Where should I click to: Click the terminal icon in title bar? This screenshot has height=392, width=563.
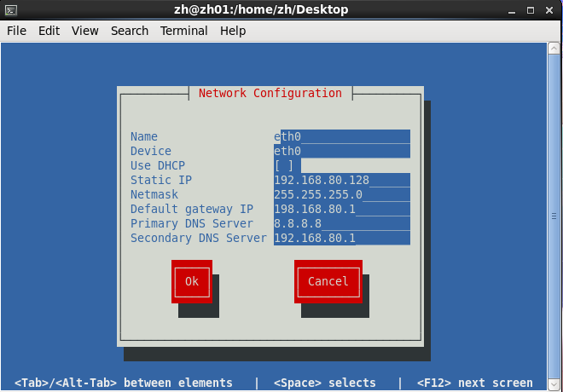(x=11, y=10)
